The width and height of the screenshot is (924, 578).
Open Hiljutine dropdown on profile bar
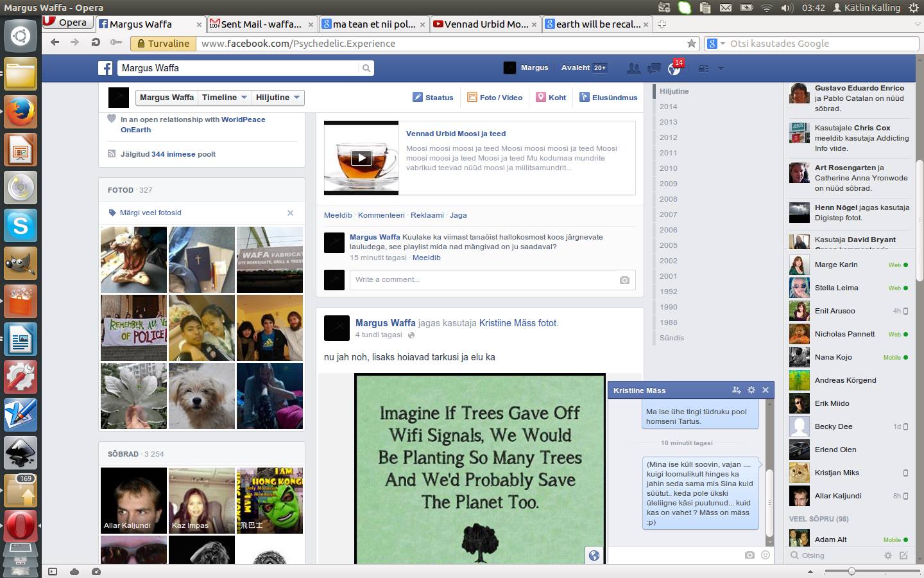pyautogui.click(x=278, y=98)
